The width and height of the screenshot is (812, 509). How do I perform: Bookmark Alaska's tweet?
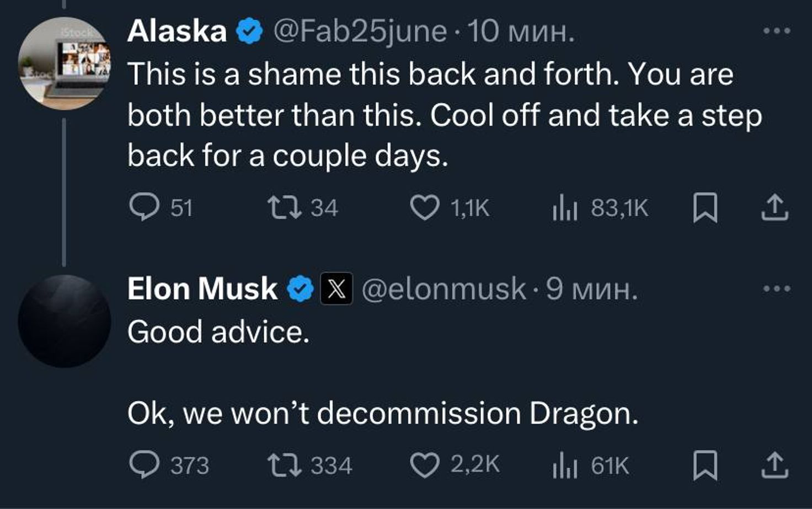[x=705, y=208]
